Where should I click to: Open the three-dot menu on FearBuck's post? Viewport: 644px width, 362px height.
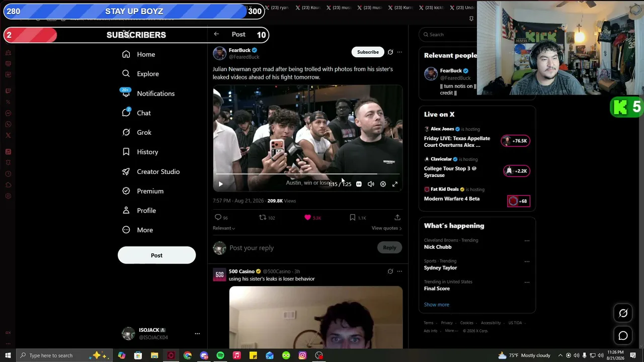tap(399, 52)
